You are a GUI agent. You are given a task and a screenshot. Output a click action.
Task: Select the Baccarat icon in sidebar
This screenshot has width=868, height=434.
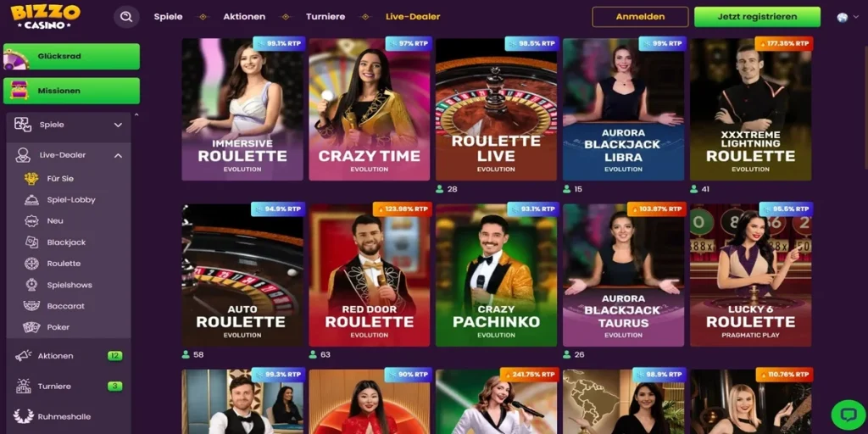tap(31, 305)
